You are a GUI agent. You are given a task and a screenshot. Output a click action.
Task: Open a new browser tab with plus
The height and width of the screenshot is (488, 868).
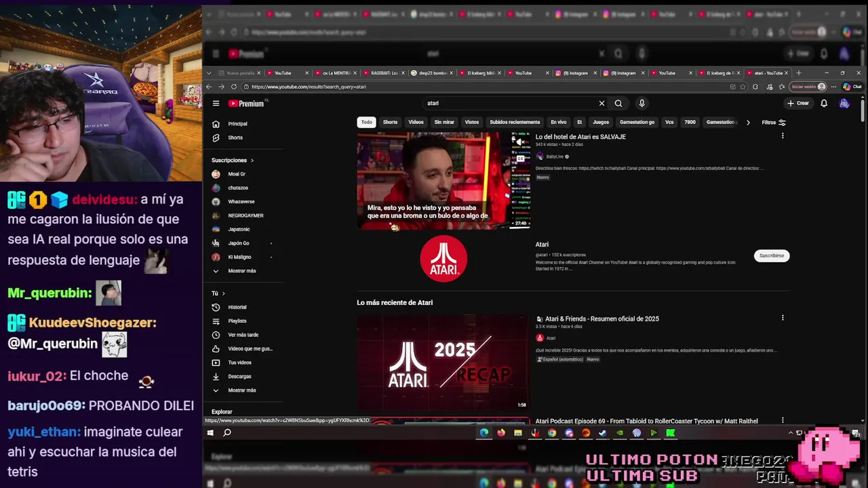799,73
